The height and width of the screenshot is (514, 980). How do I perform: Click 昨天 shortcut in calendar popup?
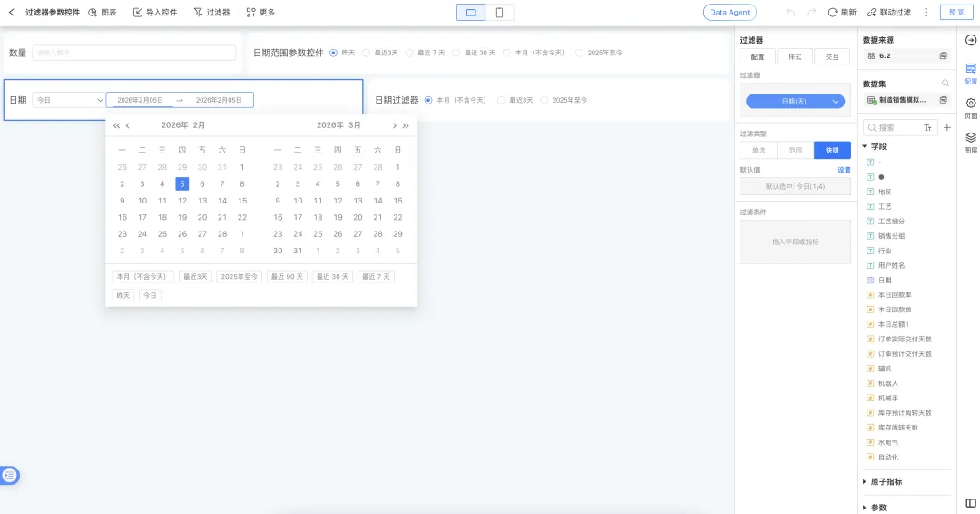(x=123, y=295)
